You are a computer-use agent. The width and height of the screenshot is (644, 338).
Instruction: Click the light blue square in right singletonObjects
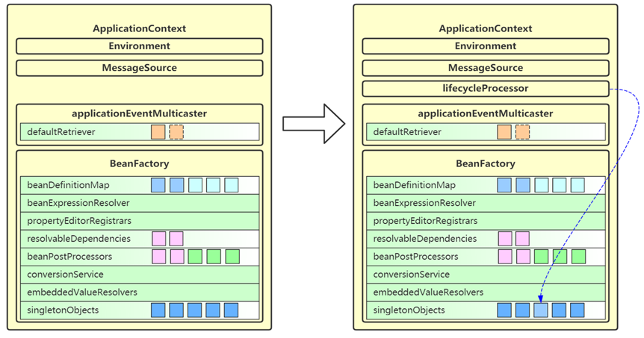click(x=541, y=310)
